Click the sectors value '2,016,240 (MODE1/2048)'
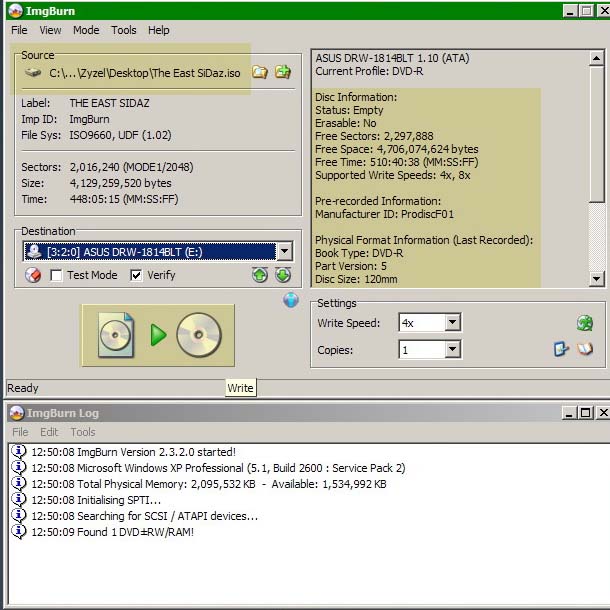 (131, 167)
